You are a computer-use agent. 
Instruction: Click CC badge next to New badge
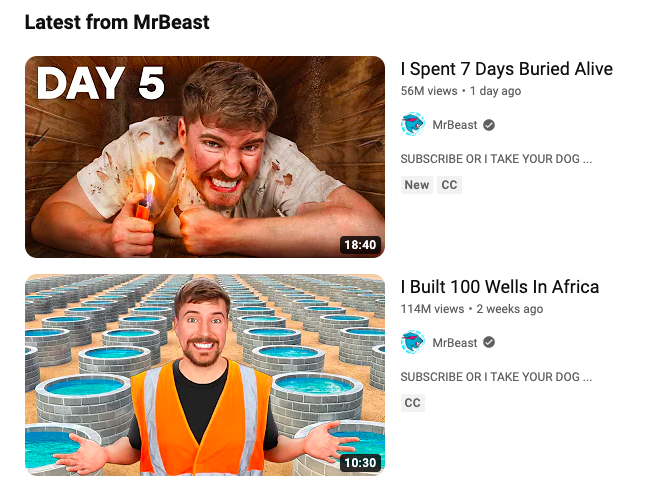[449, 185]
